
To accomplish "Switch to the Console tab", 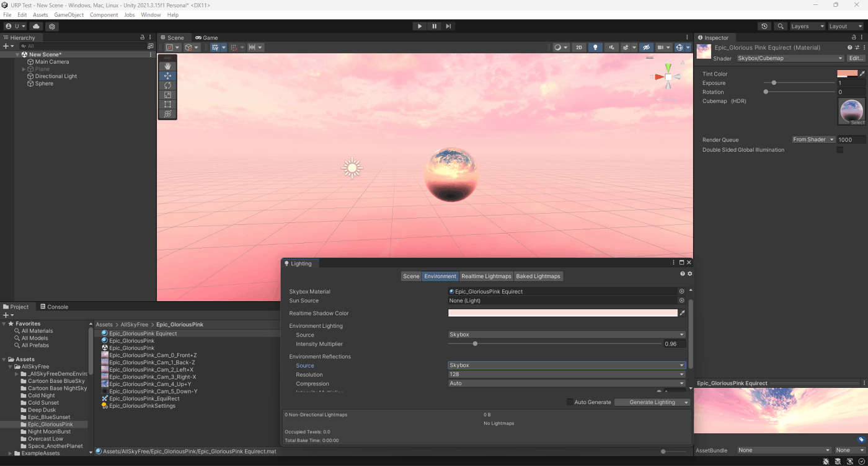I will click(54, 307).
